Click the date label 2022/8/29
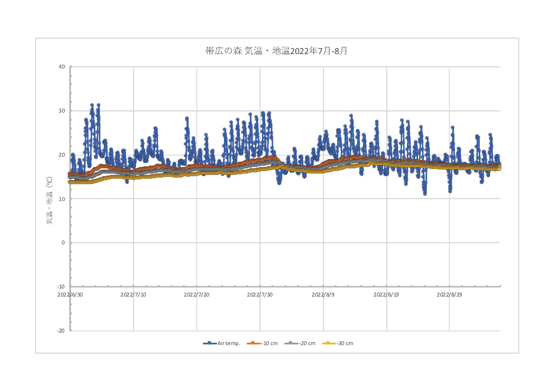This screenshot has width=555, height=392. tap(449, 295)
